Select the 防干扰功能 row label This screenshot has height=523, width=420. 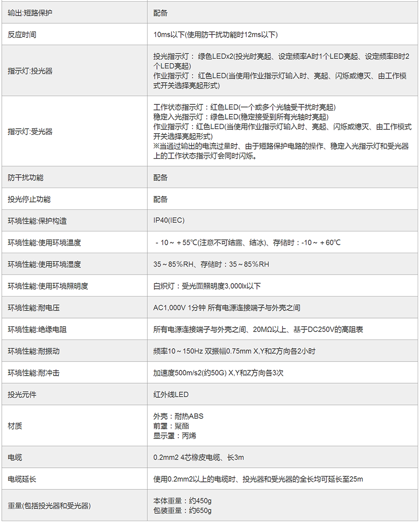(x=25, y=178)
